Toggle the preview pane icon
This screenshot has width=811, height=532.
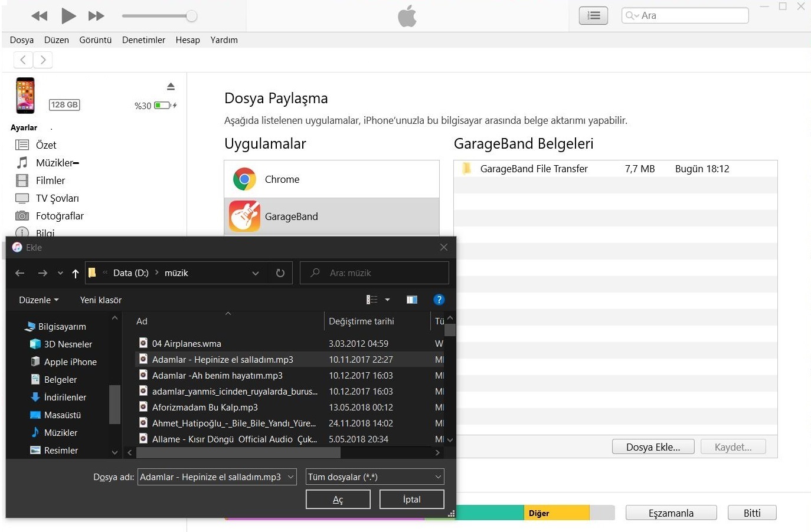[x=412, y=300]
